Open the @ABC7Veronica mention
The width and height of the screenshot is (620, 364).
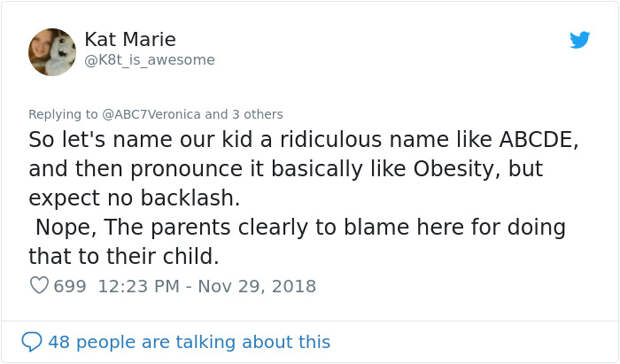pyautogui.click(x=151, y=114)
